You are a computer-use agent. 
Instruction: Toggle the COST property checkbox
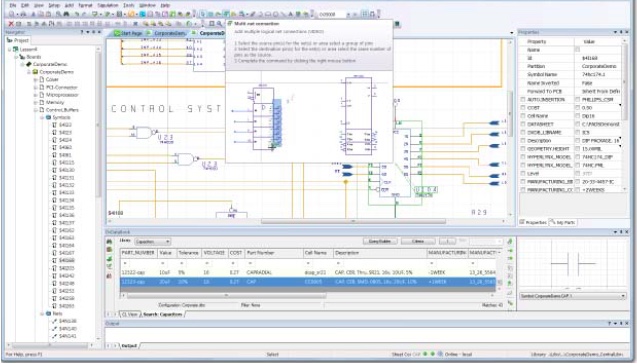523,108
